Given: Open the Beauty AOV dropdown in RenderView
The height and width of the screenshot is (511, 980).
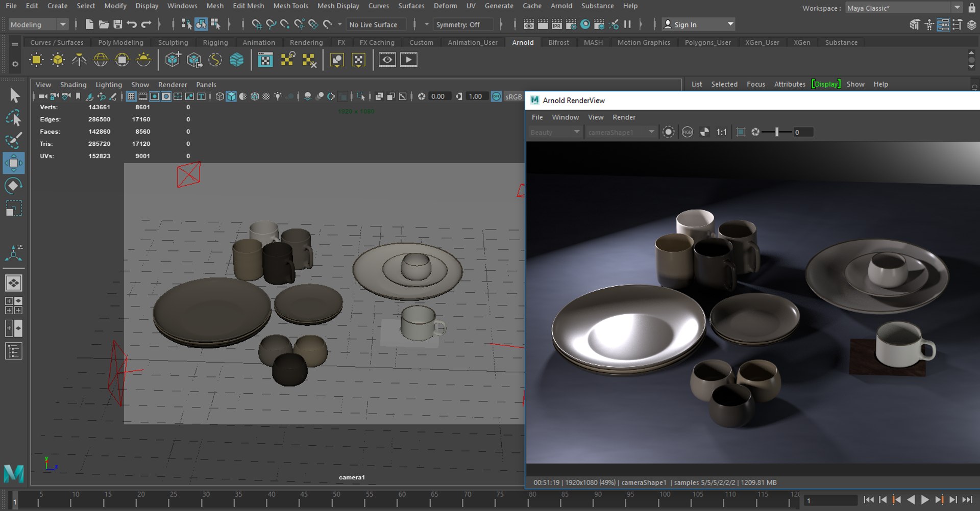Looking at the screenshot, I should [x=555, y=132].
